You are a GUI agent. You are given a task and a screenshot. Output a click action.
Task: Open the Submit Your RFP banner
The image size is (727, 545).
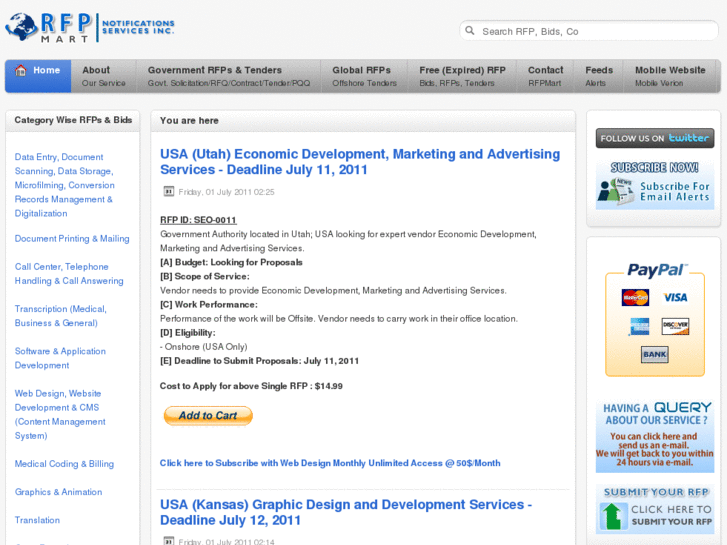coord(654,509)
